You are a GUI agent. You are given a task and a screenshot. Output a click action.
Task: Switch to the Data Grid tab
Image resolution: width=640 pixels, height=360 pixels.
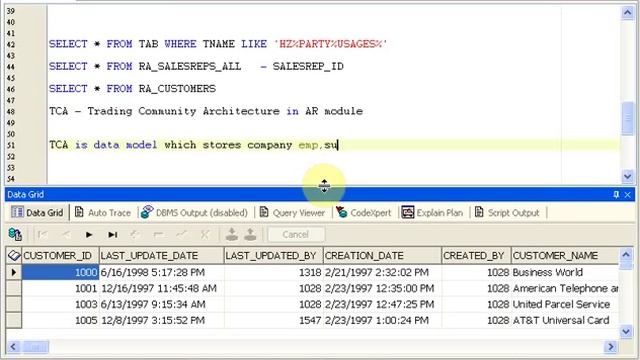pos(38,213)
